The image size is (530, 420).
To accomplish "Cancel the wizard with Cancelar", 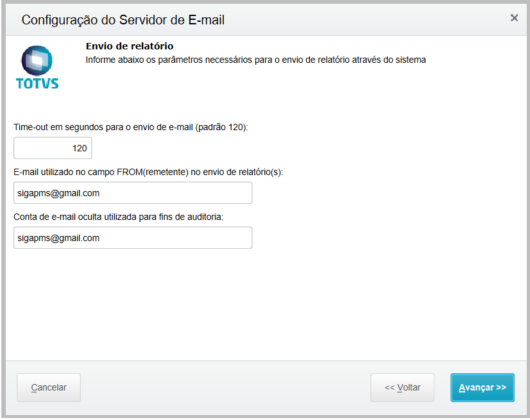I will click(x=49, y=387).
